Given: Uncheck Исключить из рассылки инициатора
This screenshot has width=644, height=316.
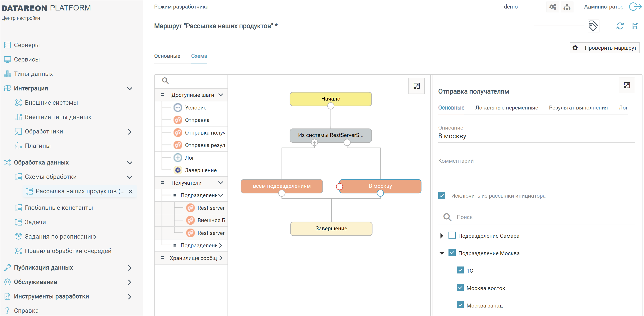Looking at the screenshot, I should click(x=442, y=196).
